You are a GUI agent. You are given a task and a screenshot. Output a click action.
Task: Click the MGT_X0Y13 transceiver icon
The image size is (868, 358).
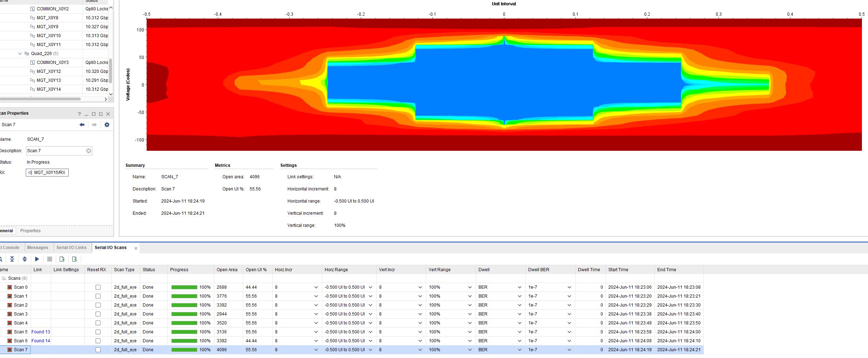click(x=33, y=80)
